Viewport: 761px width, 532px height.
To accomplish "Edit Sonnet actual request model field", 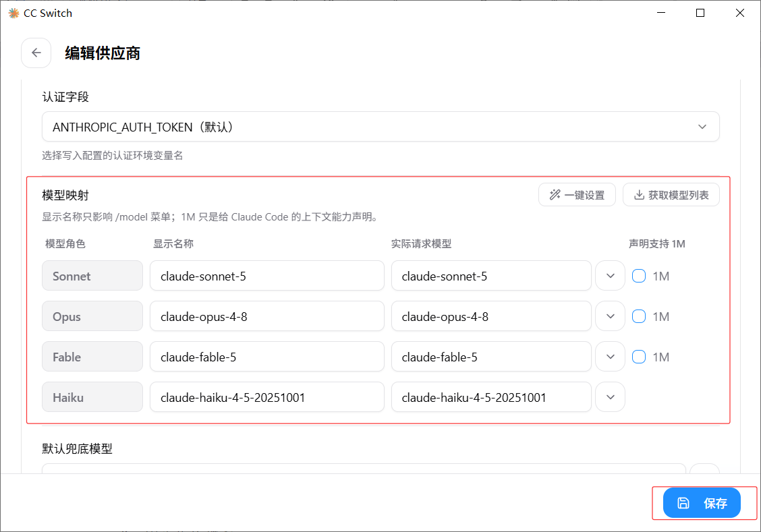I will tap(491, 276).
